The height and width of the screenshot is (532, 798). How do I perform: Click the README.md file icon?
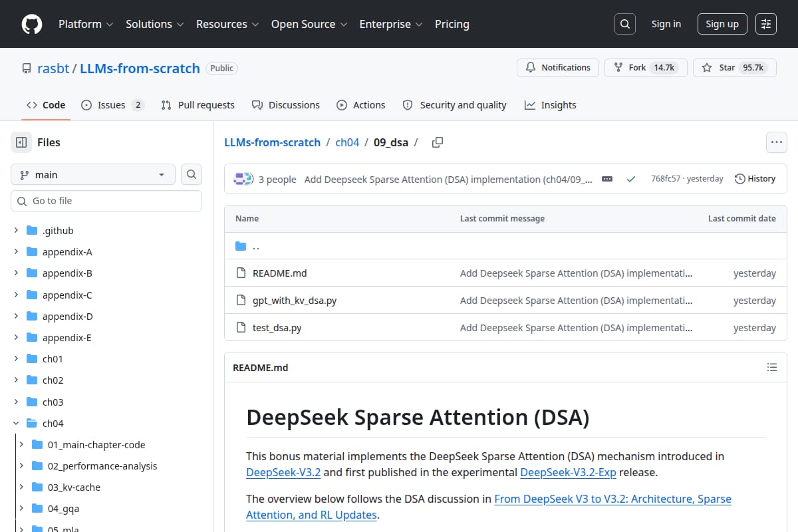[241, 273]
